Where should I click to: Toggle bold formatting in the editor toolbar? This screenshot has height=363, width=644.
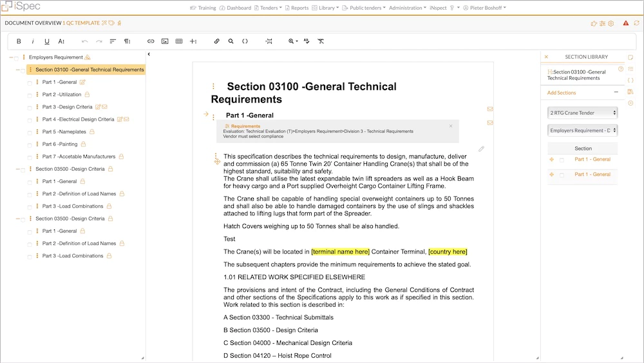(x=19, y=41)
